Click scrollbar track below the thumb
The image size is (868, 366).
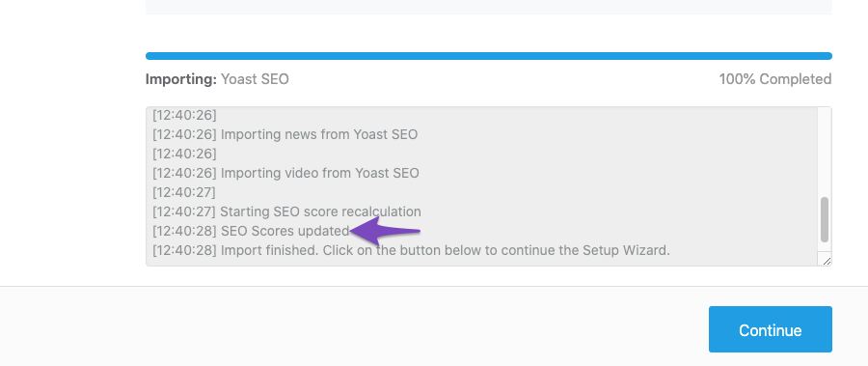click(825, 247)
